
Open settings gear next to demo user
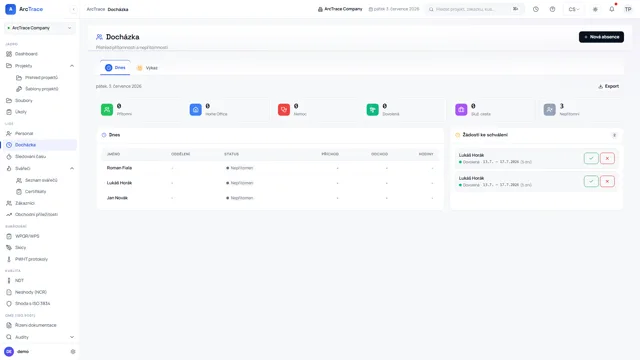(73, 351)
